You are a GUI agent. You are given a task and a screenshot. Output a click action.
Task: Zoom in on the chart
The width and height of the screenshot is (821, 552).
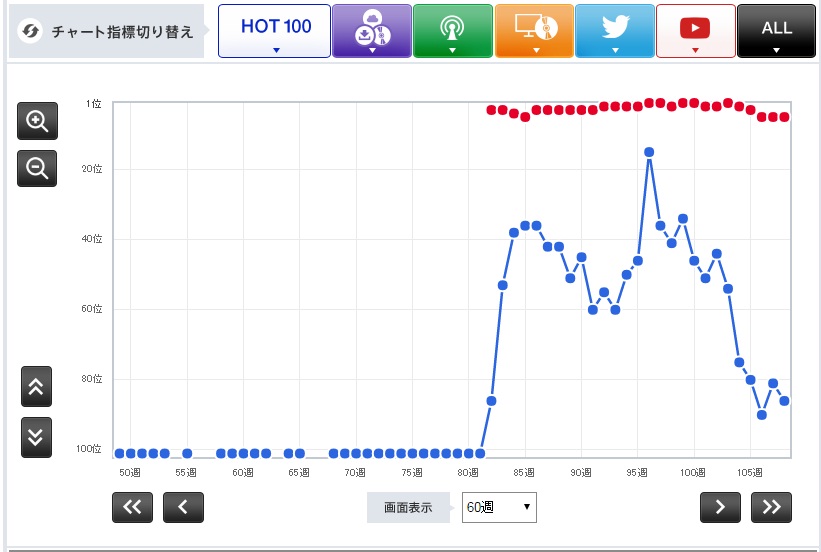click(x=37, y=121)
